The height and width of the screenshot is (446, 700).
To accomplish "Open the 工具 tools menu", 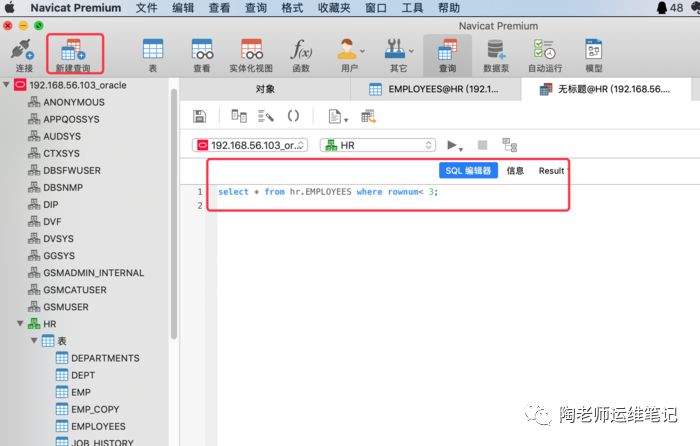I will [x=412, y=8].
